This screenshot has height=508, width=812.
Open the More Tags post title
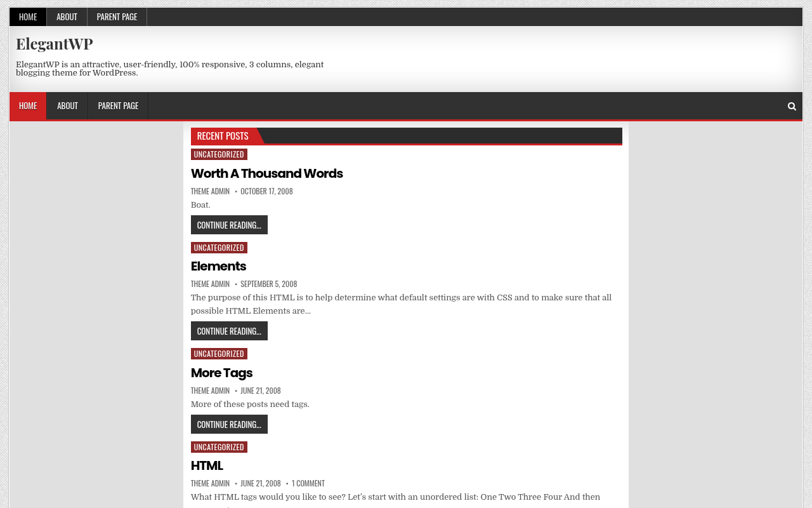221,373
